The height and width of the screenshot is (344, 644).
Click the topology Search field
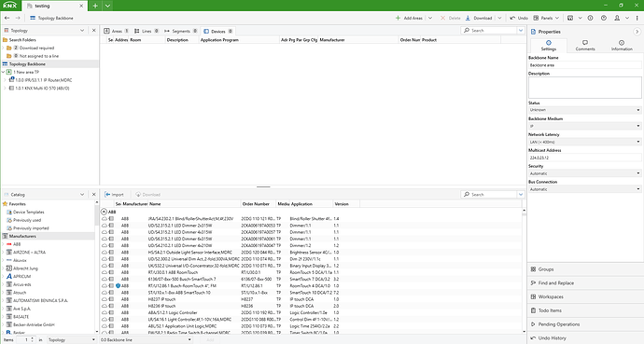click(x=491, y=31)
